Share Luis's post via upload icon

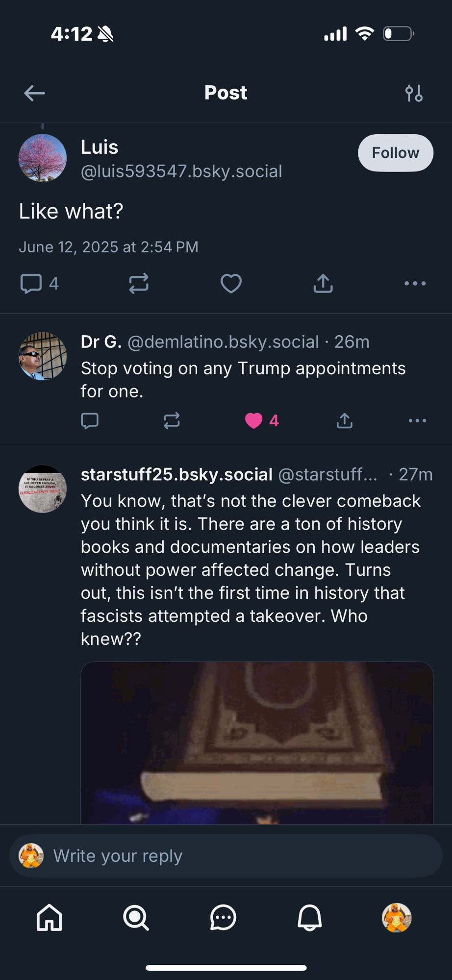point(323,283)
